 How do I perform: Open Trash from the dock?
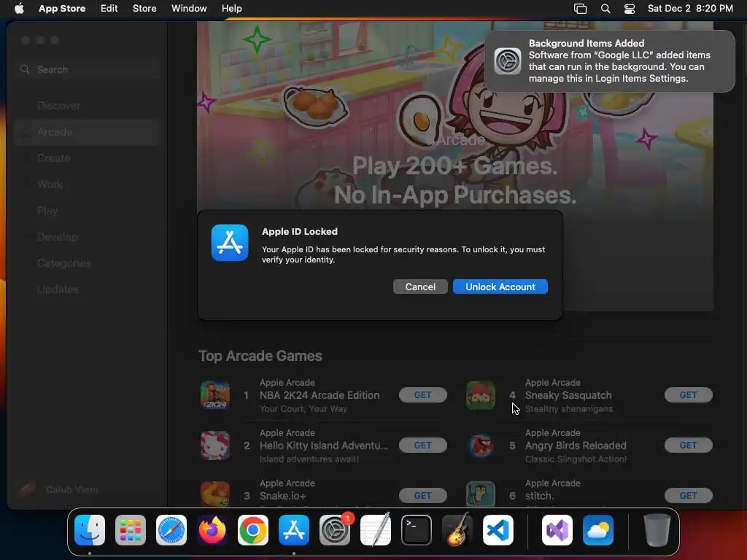[657, 530]
